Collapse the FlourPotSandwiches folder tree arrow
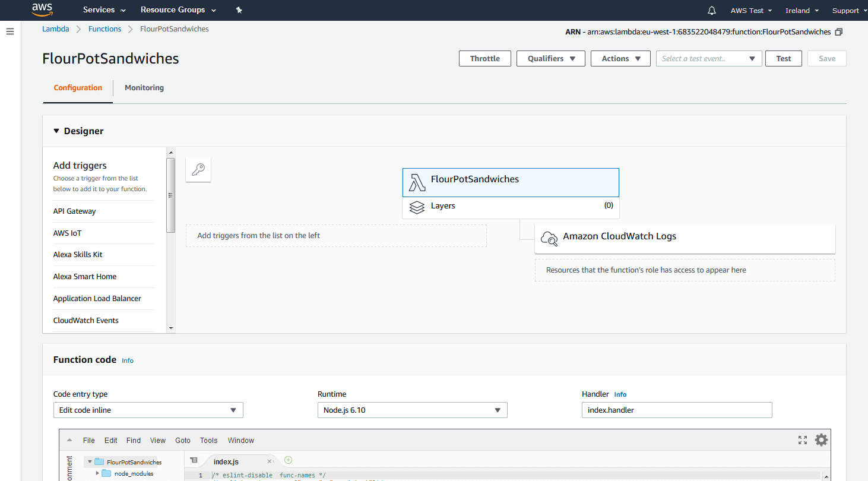This screenshot has width=868, height=481. [89, 461]
